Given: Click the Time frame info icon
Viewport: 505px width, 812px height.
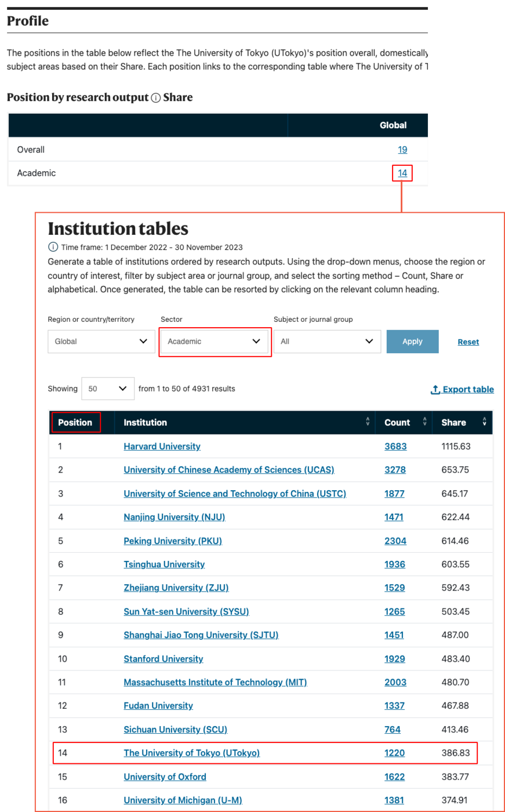Looking at the screenshot, I should [x=53, y=247].
